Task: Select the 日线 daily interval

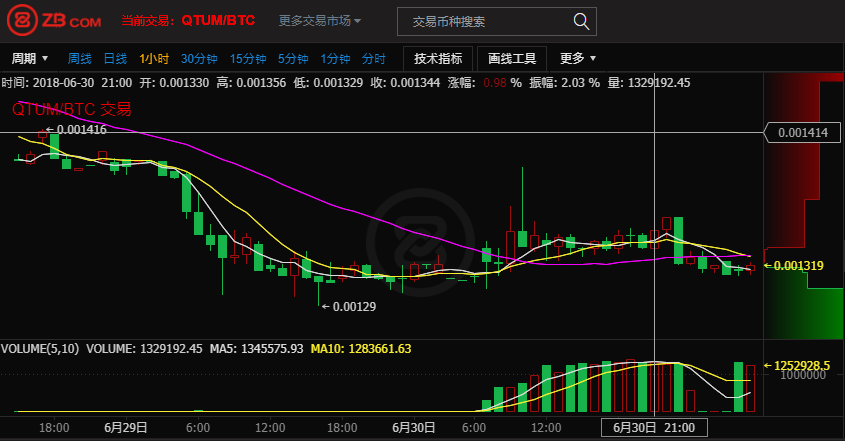Action: [115, 58]
